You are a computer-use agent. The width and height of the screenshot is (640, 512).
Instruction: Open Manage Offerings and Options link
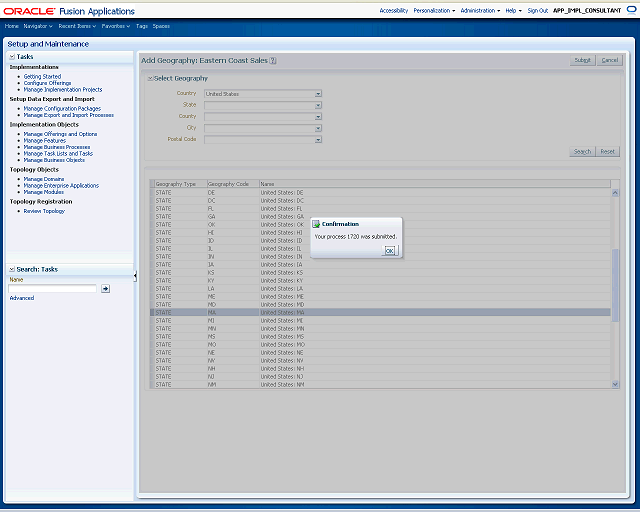coord(60,134)
